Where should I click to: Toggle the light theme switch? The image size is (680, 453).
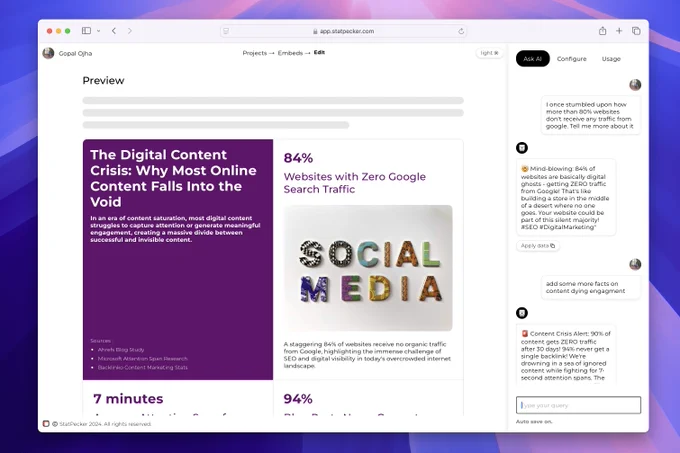489,53
